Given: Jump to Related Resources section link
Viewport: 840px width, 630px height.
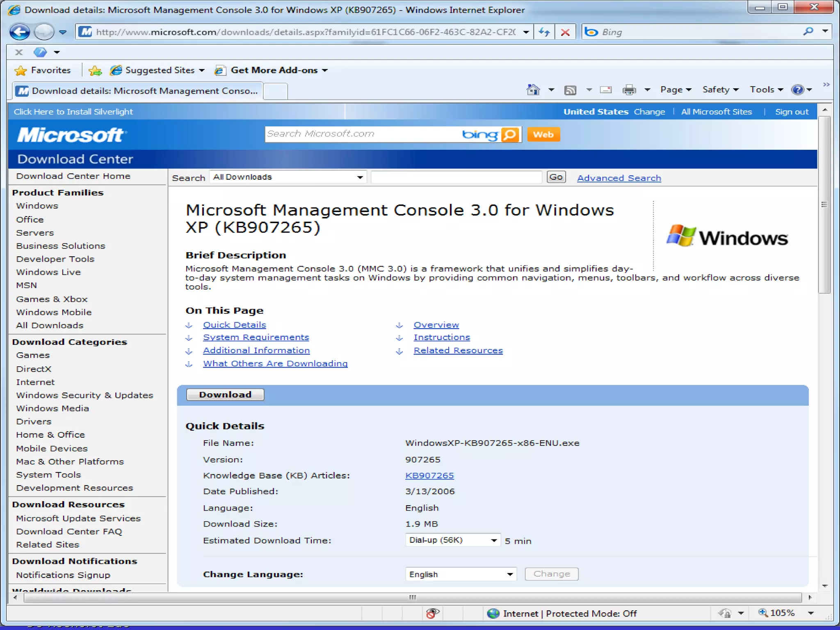Looking at the screenshot, I should pos(458,351).
